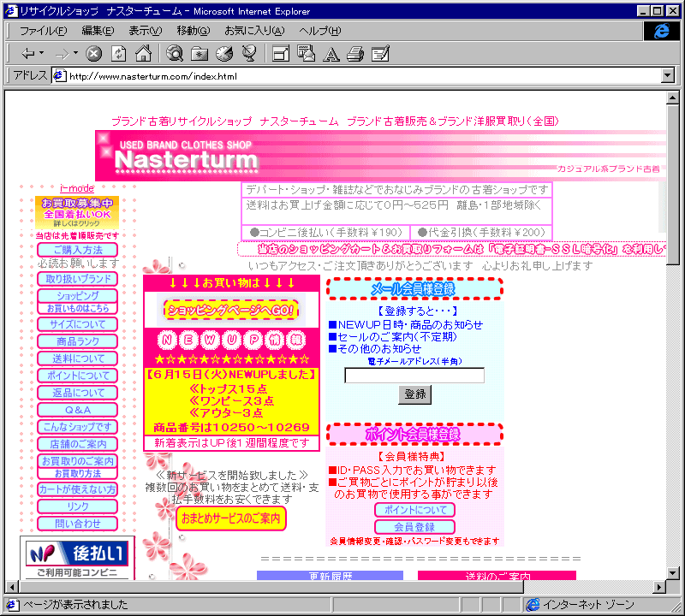Click the Back arrow toolbar button
685x616 pixels.
28,54
